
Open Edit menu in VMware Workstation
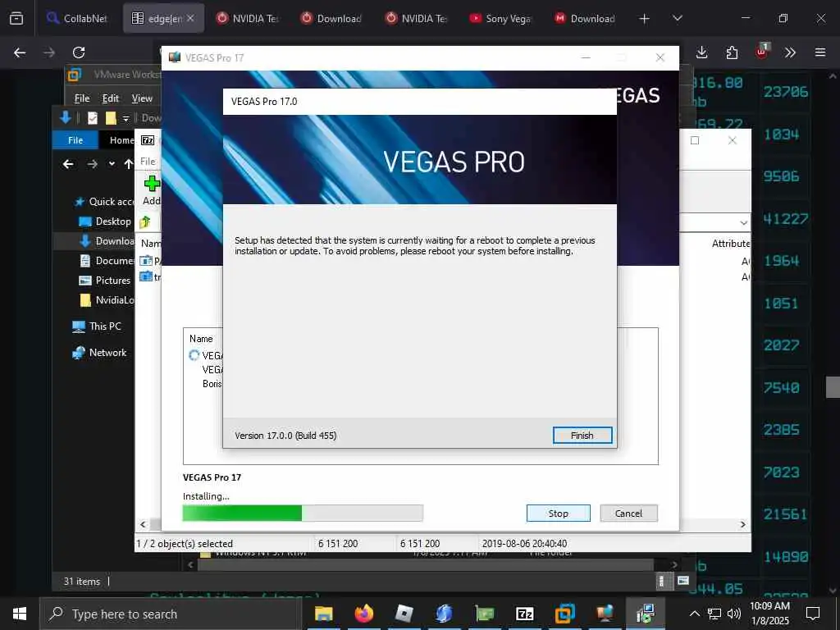pyautogui.click(x=111, y=98)
